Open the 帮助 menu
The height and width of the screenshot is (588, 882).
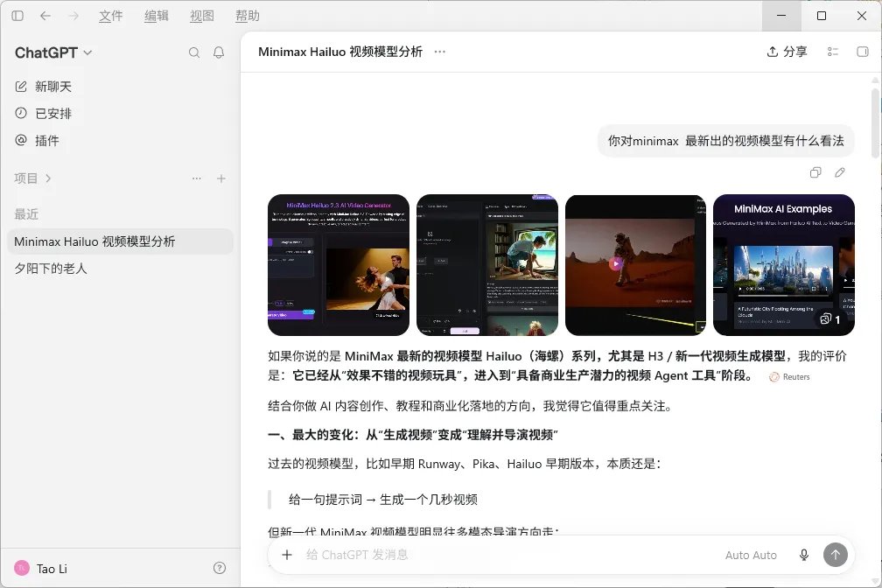point(248,16)
